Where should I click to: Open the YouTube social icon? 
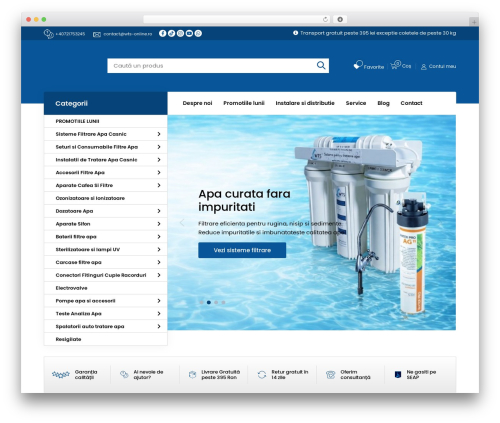tap(189, 33)
